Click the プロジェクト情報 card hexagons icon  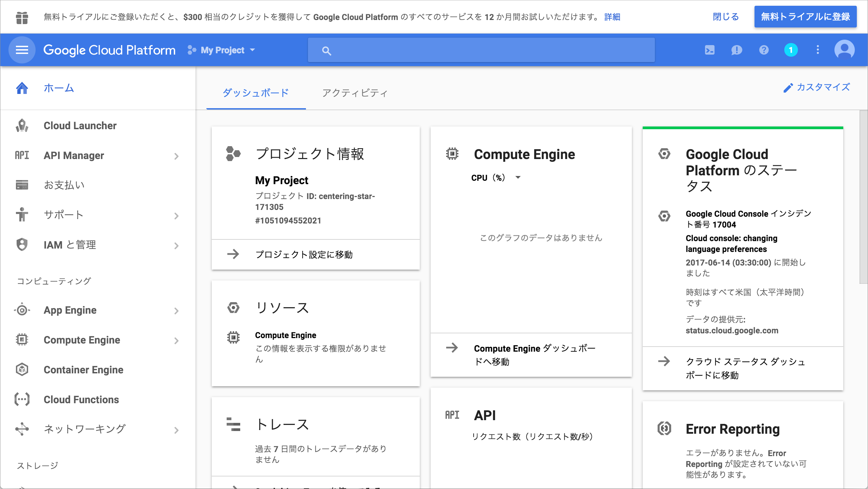[233, 154]
